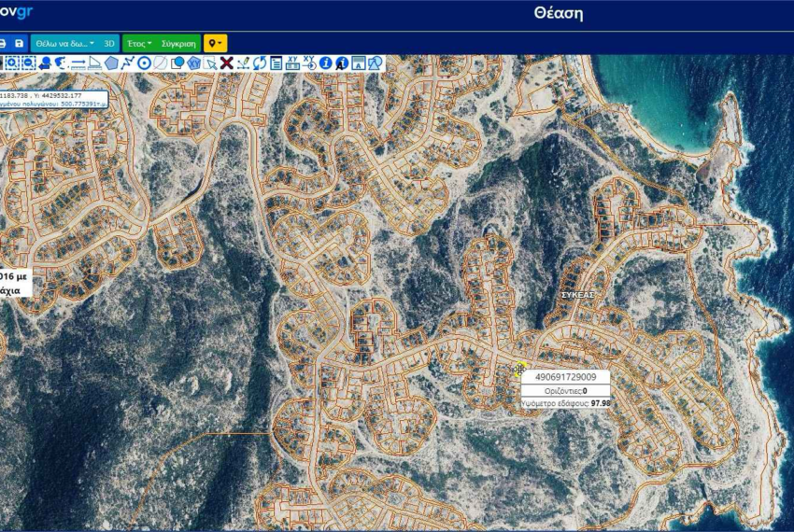The width and height of the screenshot is (794, 532).
Task: Click the Σύγκριση compare button
Action: point(178,43)
